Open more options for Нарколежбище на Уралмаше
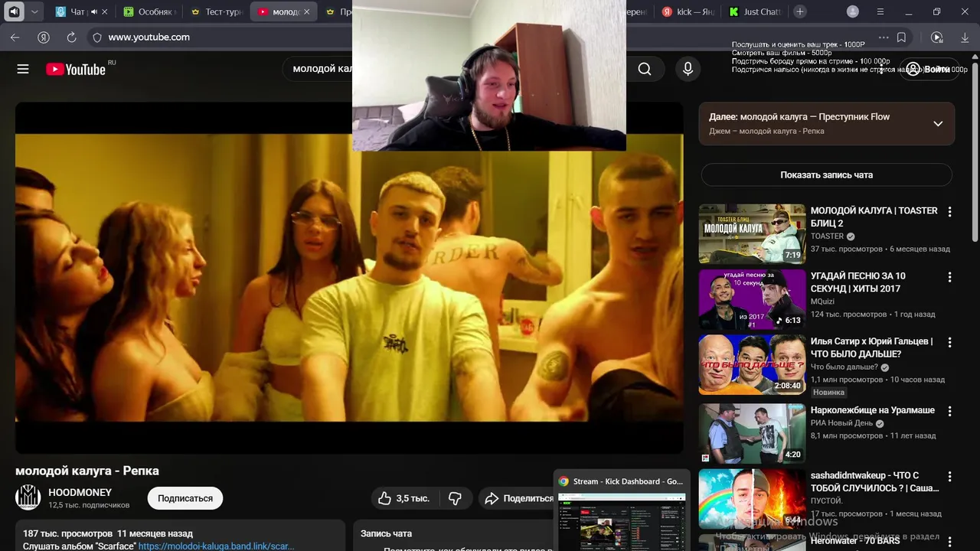The height and width of the screenshot is (551, 980). click(949, 411)
